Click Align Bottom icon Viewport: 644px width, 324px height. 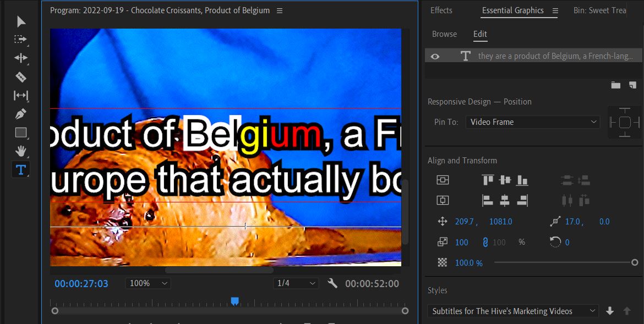coord(522,180)
